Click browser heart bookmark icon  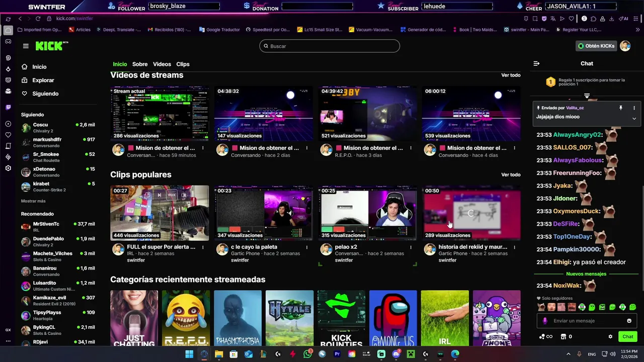click(572, 19)
